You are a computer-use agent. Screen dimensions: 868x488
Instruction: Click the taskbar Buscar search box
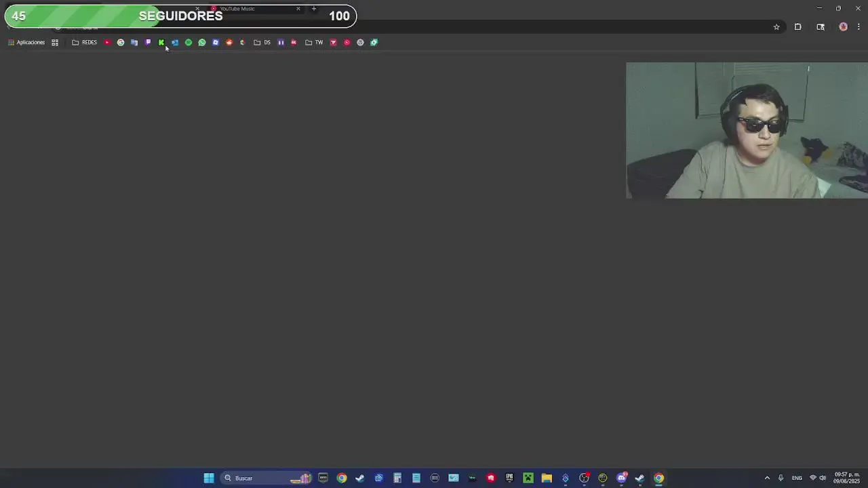point(267,478)
